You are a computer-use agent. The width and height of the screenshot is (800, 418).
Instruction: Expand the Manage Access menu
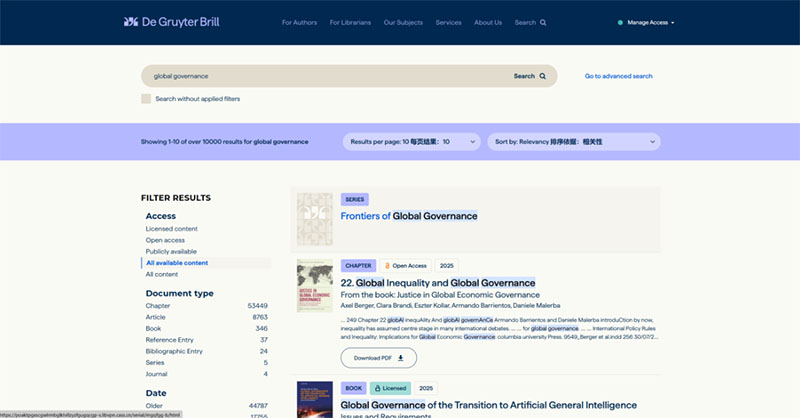(650, 22)
